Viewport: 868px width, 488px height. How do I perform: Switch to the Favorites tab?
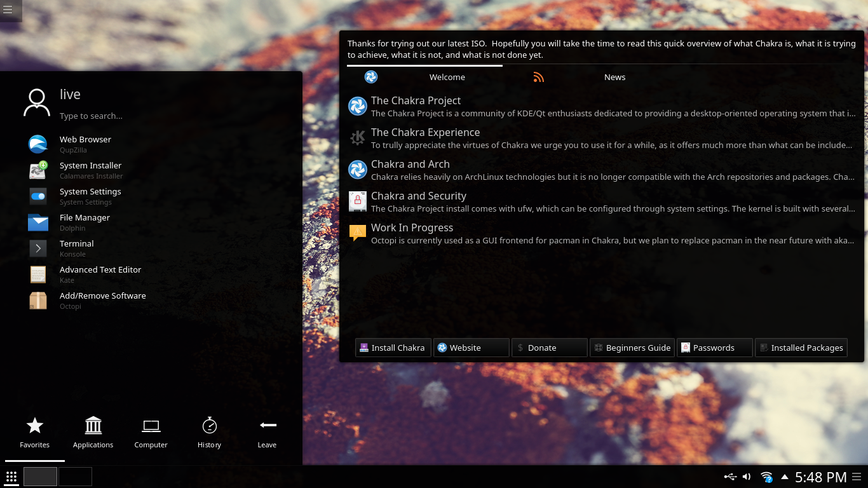click(35, 433)
